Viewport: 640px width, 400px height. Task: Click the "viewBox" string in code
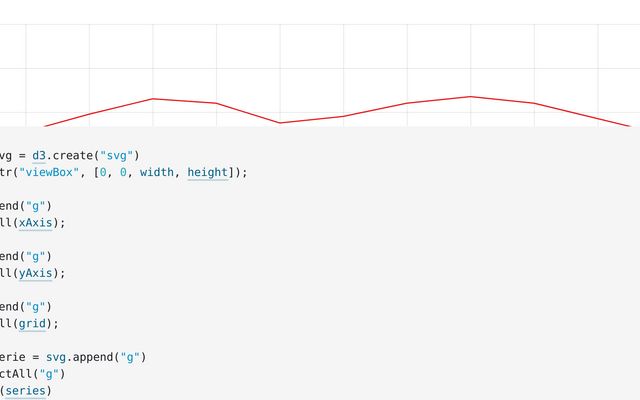(x=50, y=172)
